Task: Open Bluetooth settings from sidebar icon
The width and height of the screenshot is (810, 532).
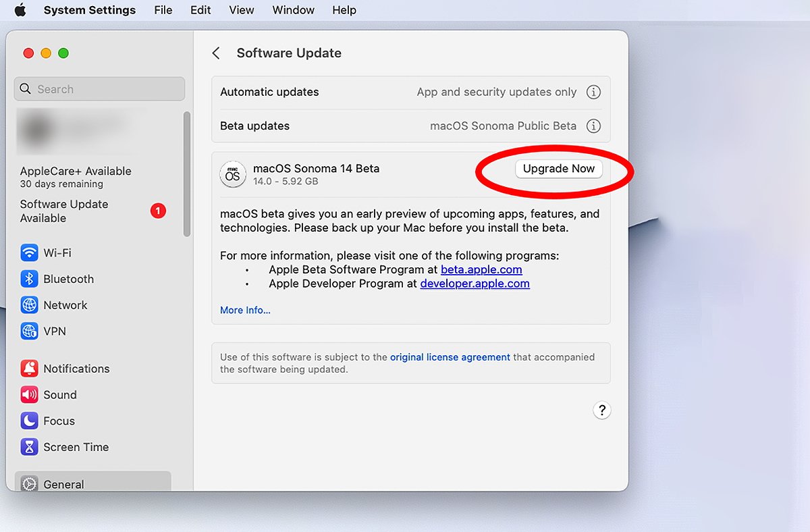Action: click(x=29, y=279)
